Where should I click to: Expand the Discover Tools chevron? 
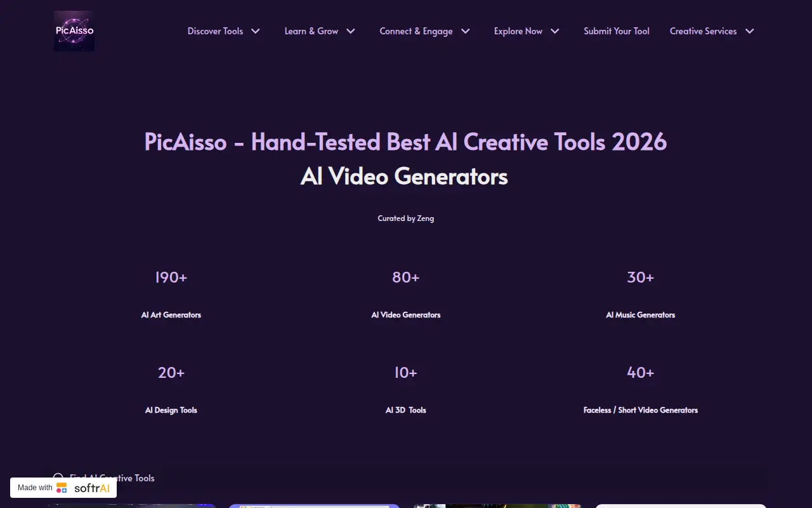(256, 31)
